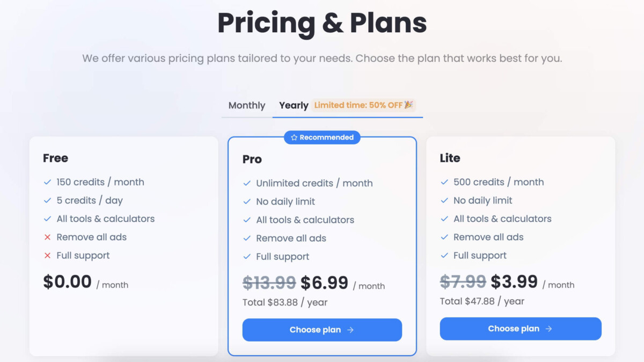
Task: Click checkmark next to 500 credits / month
Action: tap(444, 182)
